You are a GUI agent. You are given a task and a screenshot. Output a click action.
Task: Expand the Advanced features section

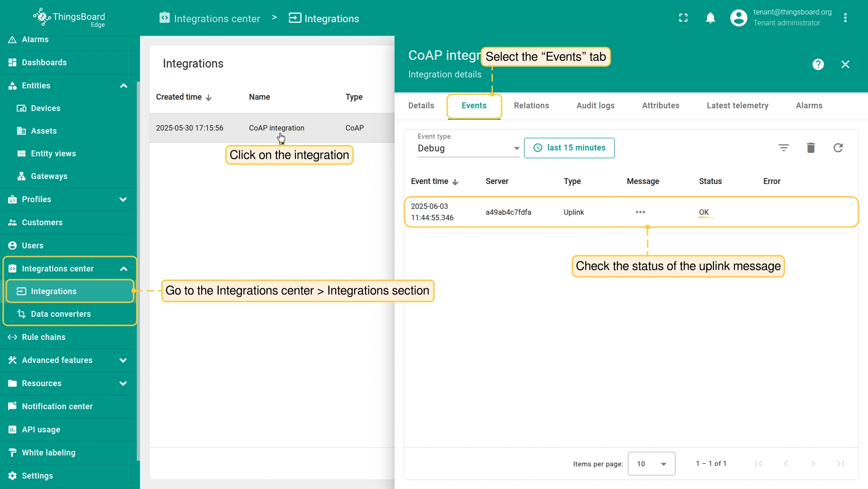click(x=123, y=360)
